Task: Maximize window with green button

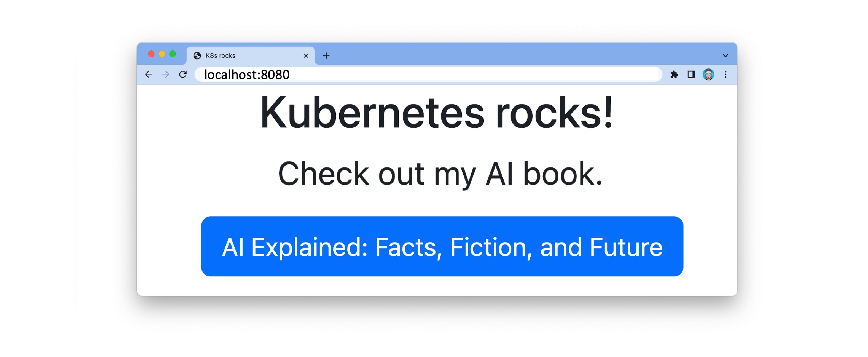Action: coord(173,54)
